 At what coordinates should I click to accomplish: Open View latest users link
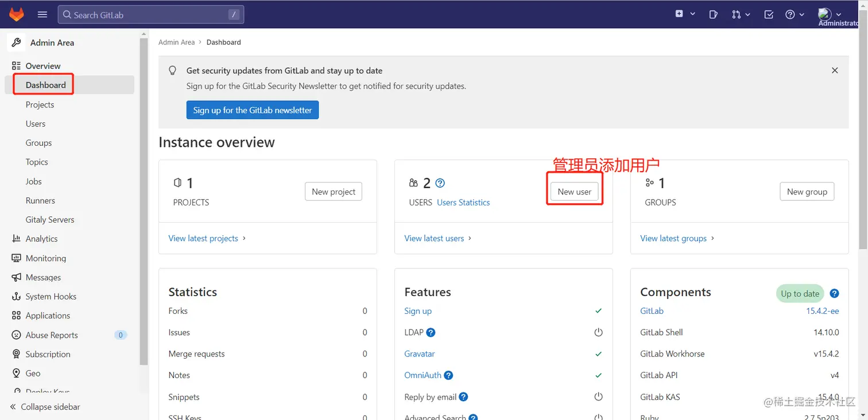coord(437,238)
